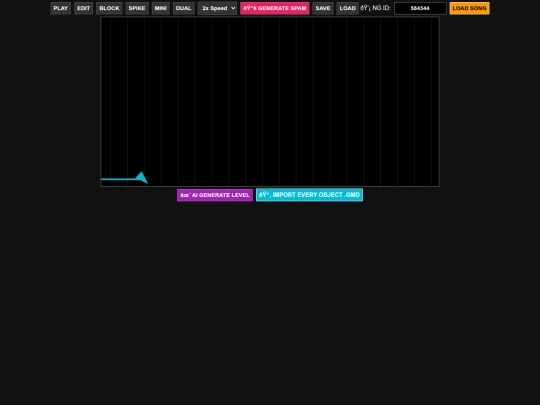Select the SPIKE tool
The image size is (540, 405).
click(137, 8)
